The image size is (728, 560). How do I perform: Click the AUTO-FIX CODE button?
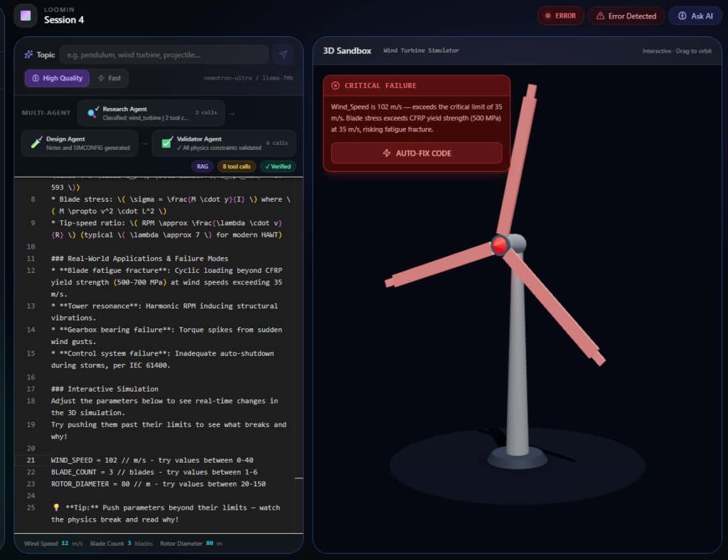[x=416, y=152]
